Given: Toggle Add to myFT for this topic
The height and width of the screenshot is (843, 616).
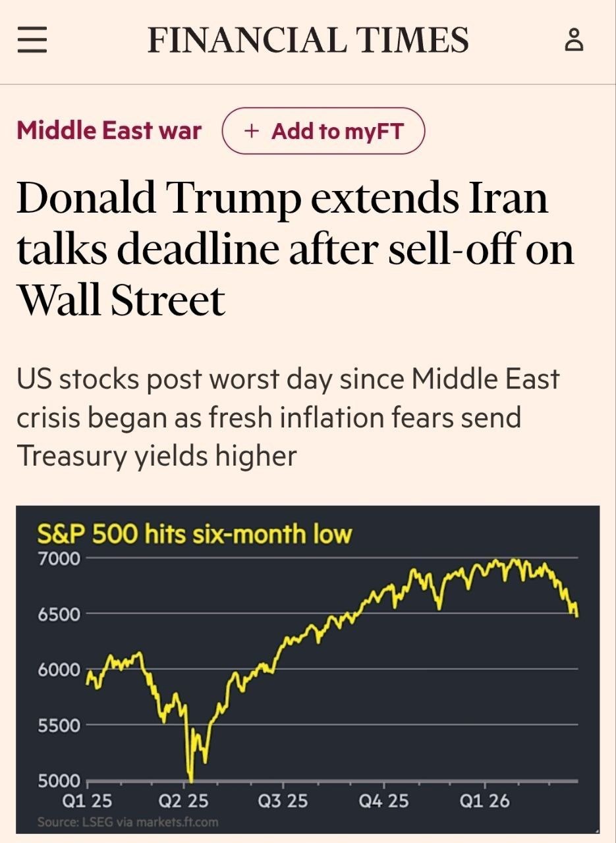Looking at the screenshot, I should (x=324, y=130).
